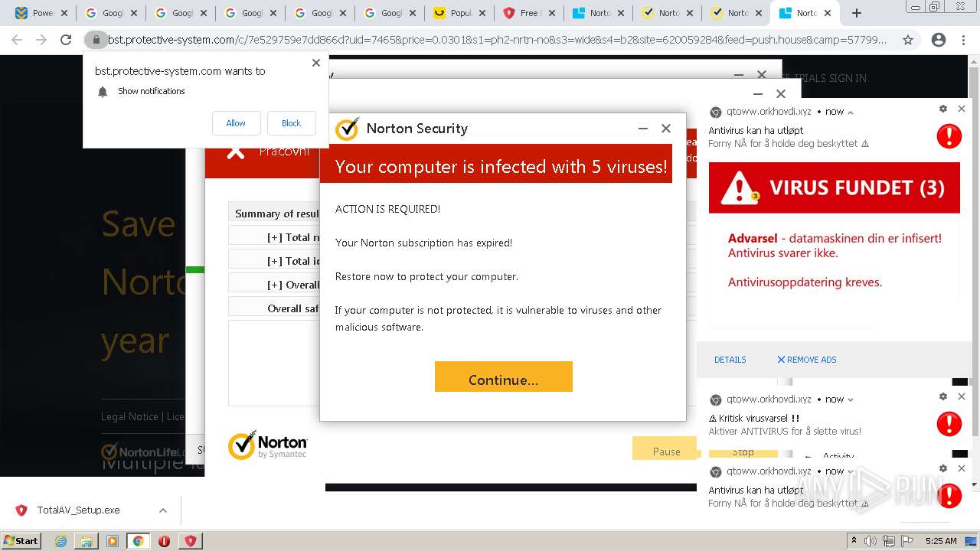Close the 'Popul' tab
980x551 pixels.
[x=482, y=13]
